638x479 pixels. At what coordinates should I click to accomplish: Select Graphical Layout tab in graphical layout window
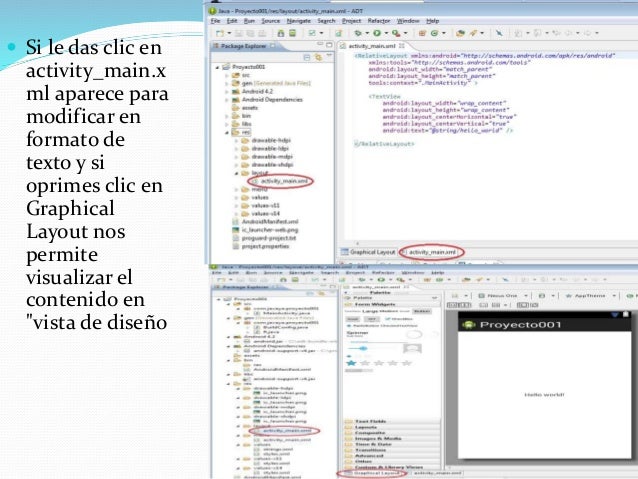(x=372, y=473)
